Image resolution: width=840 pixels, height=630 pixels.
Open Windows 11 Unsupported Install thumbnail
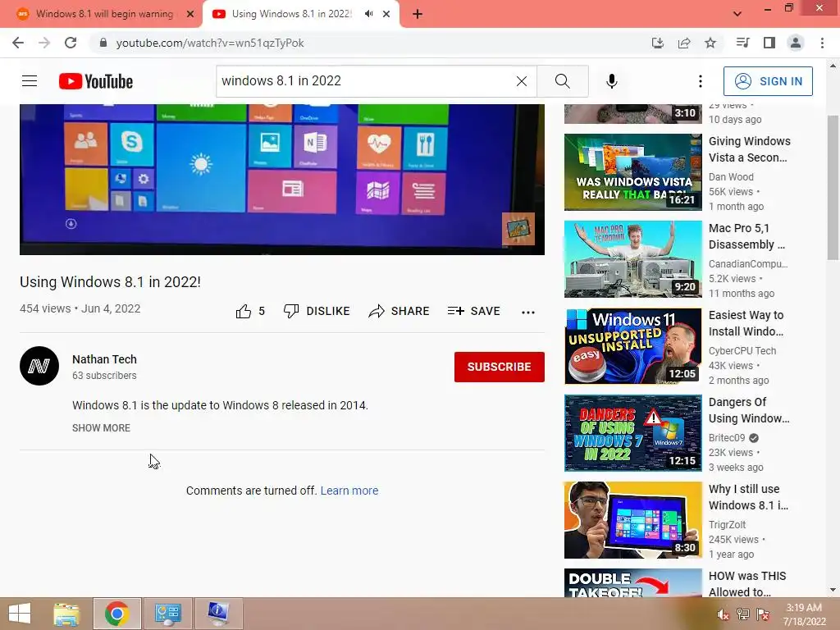coord(632,346)
